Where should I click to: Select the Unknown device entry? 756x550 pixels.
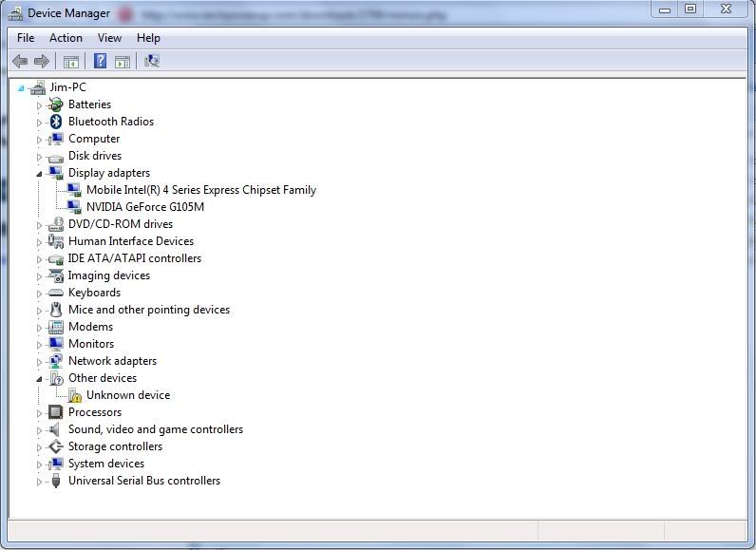click(x=128, y=395)
